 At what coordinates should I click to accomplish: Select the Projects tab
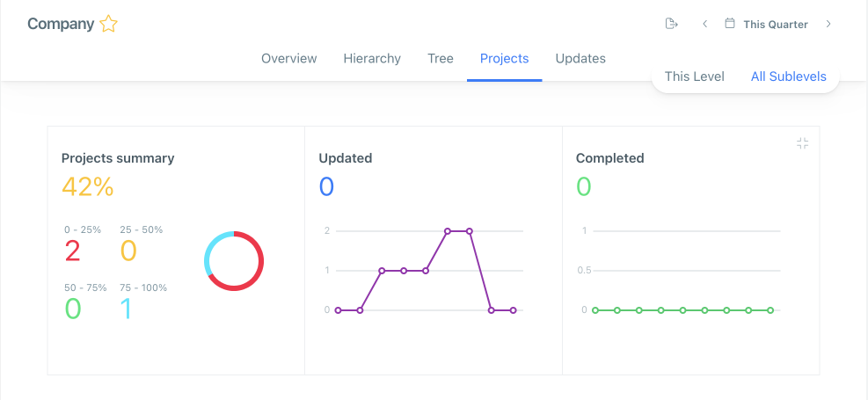pyautogui.click(x=504, y=59)
